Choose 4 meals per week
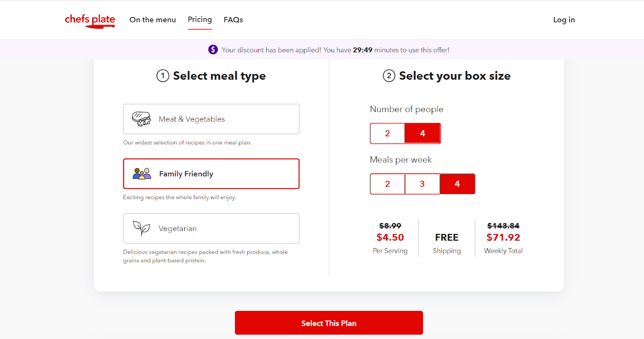This screenshot has height=339, width=644. (457, 184)
